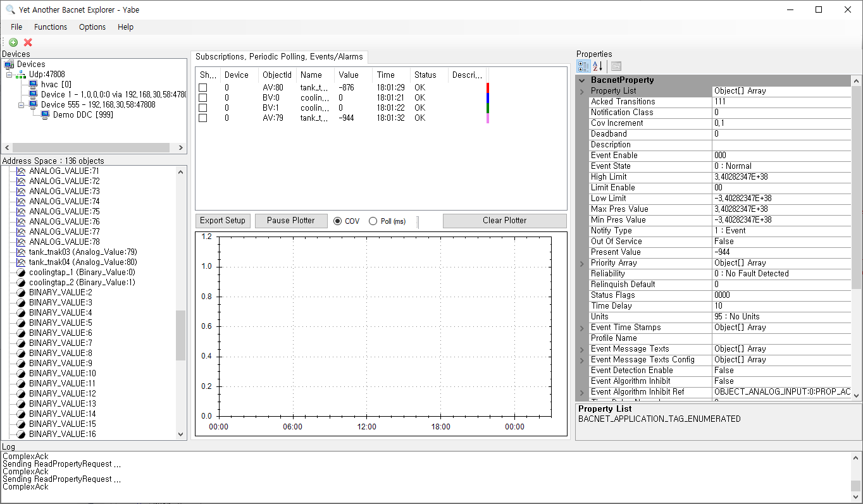Check the Show box for AV:80 row

point(203,87)
